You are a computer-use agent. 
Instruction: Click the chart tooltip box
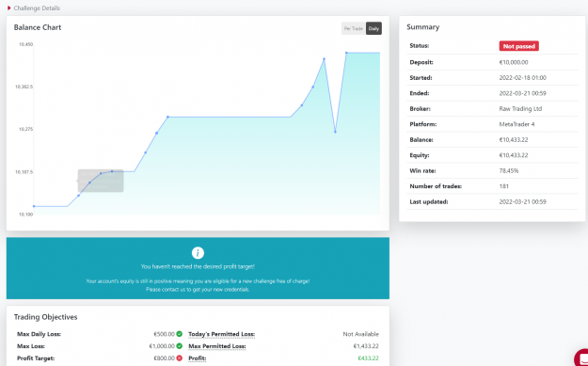coord(101,181)
